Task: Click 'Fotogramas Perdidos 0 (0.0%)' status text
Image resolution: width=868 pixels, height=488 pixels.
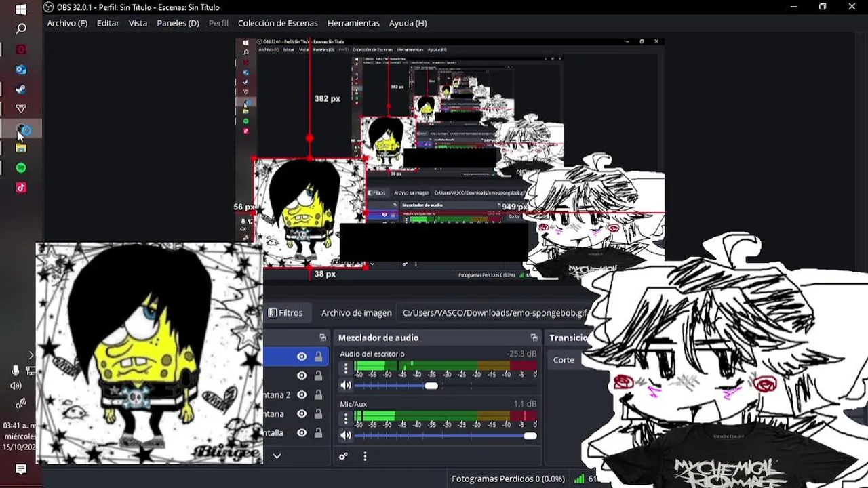Action: click(x=508, y=479)
